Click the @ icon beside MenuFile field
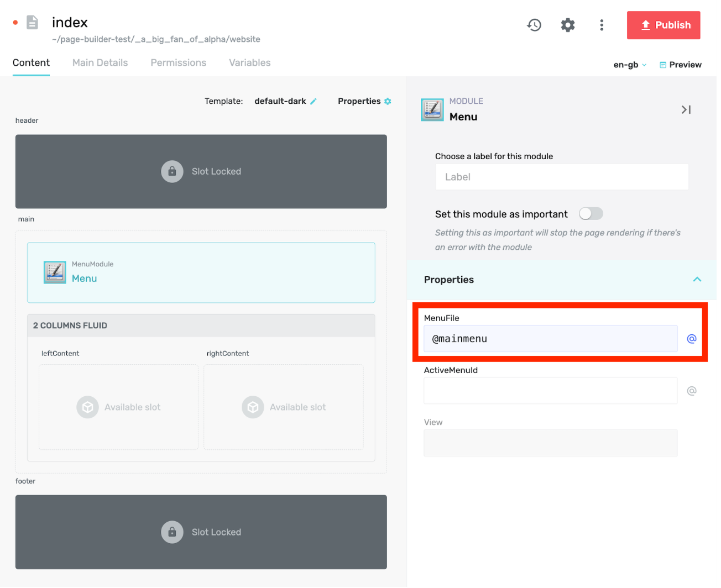Screen dimensions: 721x588 tap(691, 339)
